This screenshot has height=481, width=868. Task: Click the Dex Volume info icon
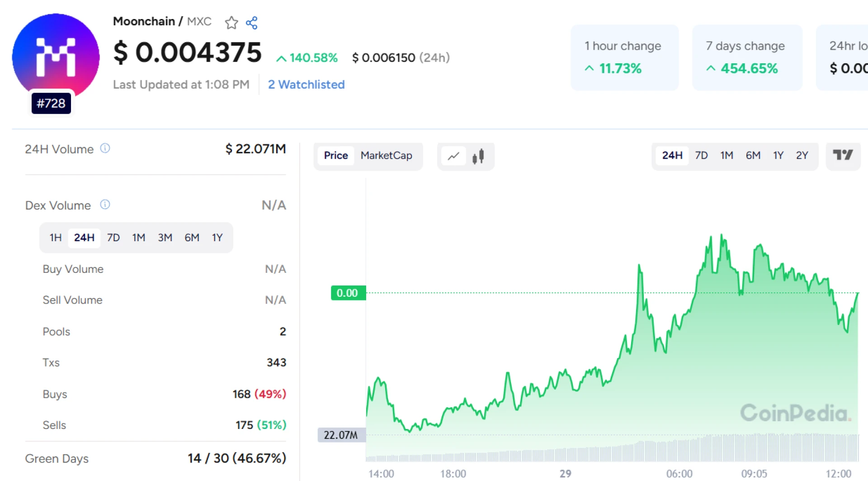click(x=104, y=205)
